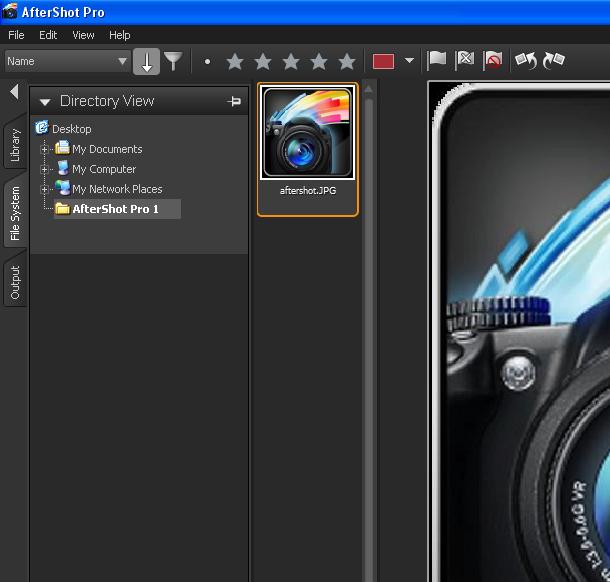Click the thumbnail strip scroll up arrow
Image resolution: width=610 pixels, height=582 pixels.
(369, 89)
